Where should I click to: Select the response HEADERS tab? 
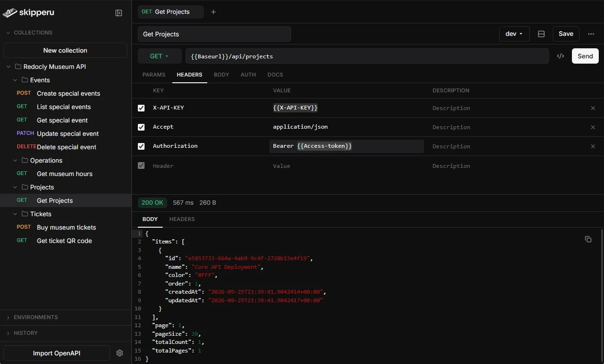coord(182,219)
